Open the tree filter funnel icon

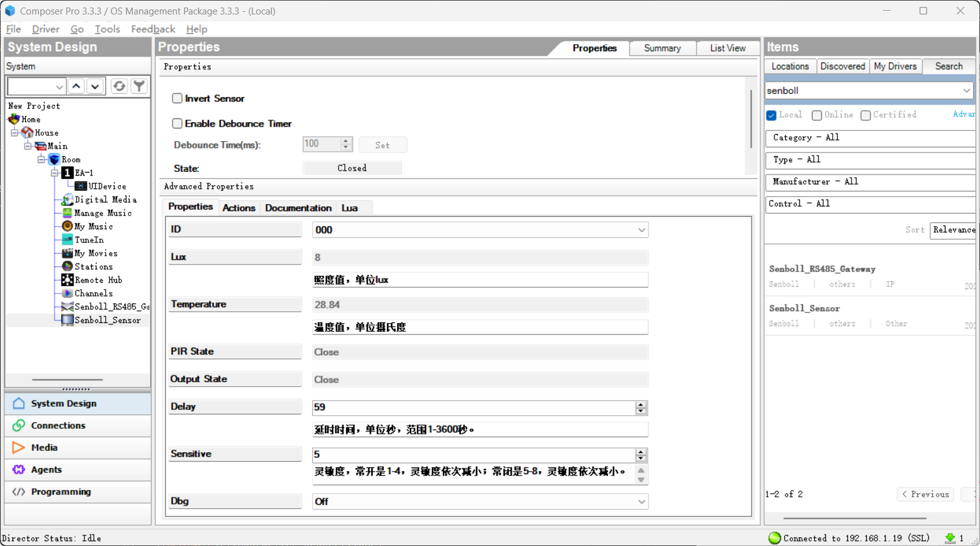tap(139, 86)
